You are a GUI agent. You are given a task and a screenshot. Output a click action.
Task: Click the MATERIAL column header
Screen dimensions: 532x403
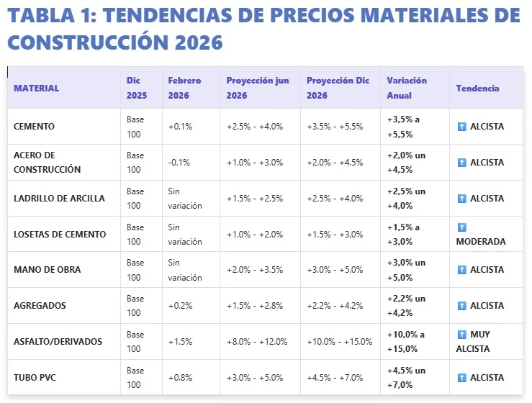pos(37,89)
